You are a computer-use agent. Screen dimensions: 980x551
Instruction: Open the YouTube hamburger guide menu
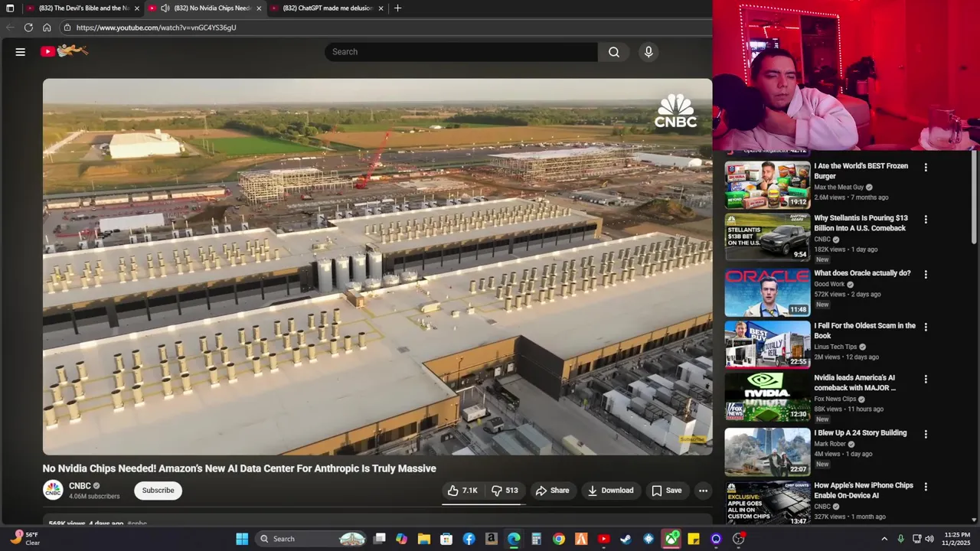[x=21, y=52]
